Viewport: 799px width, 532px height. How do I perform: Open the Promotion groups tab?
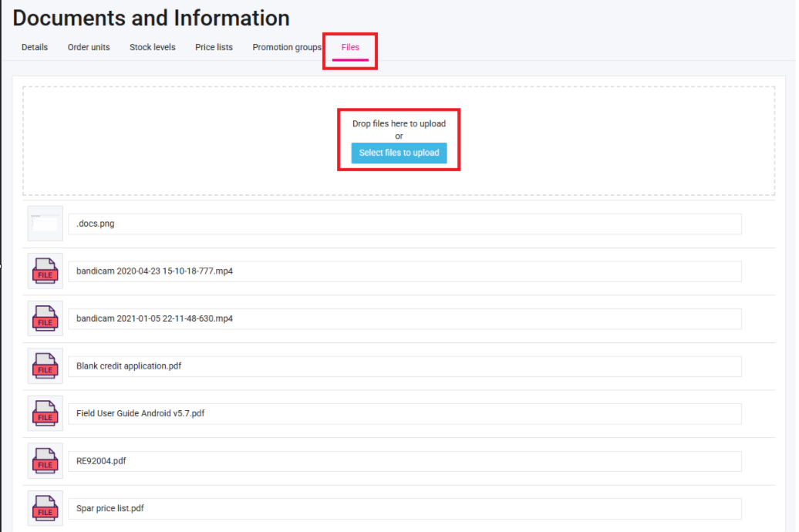pyautogui.click(x=286, y=47)
